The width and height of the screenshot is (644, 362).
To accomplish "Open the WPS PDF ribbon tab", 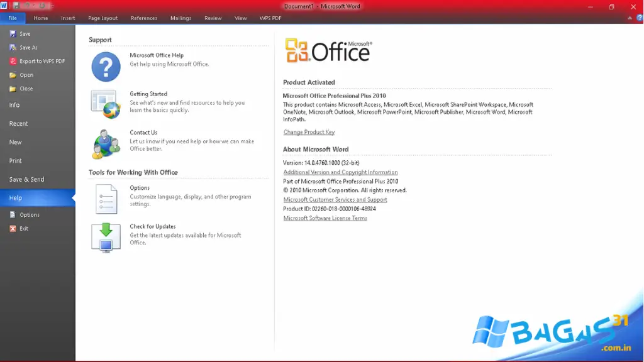I will tap(270, 18).
